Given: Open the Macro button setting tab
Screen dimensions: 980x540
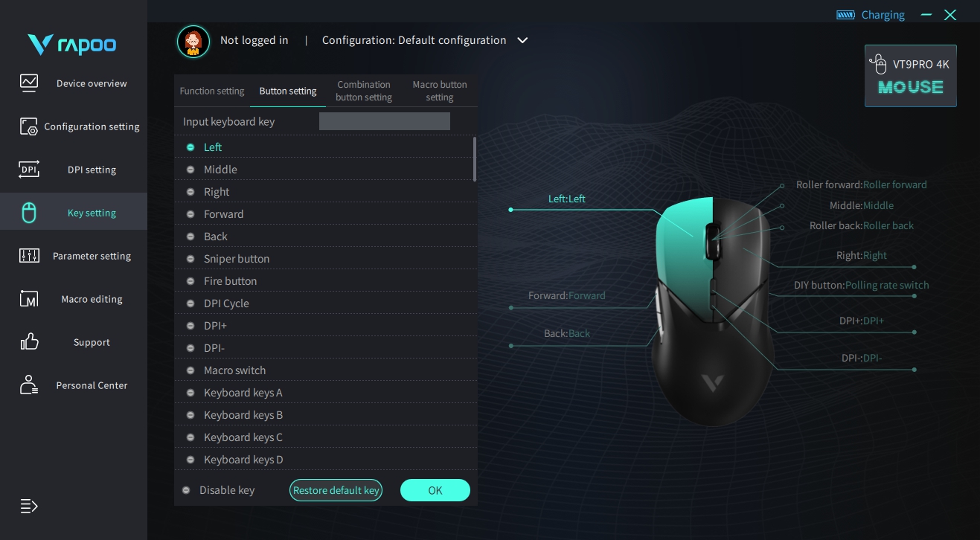Looking at the screenshot, I should coord(440,91).
